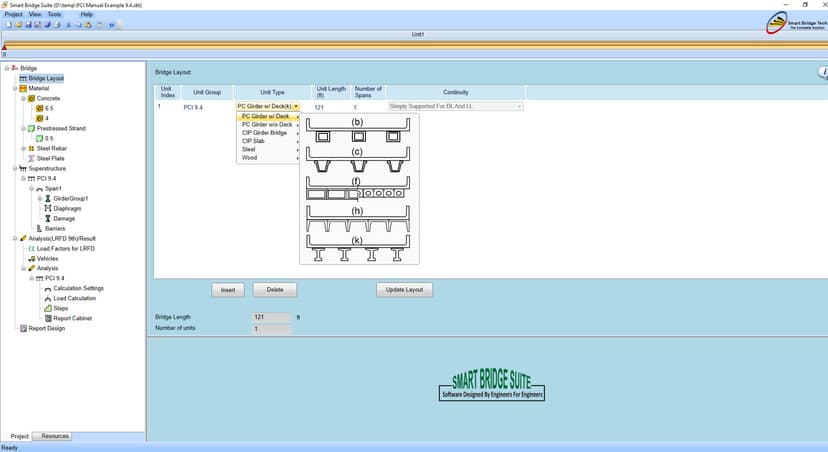Click the Steel Plate I-beam icon
The width and height of the screenshot is (828, 452).
point(31,158)
